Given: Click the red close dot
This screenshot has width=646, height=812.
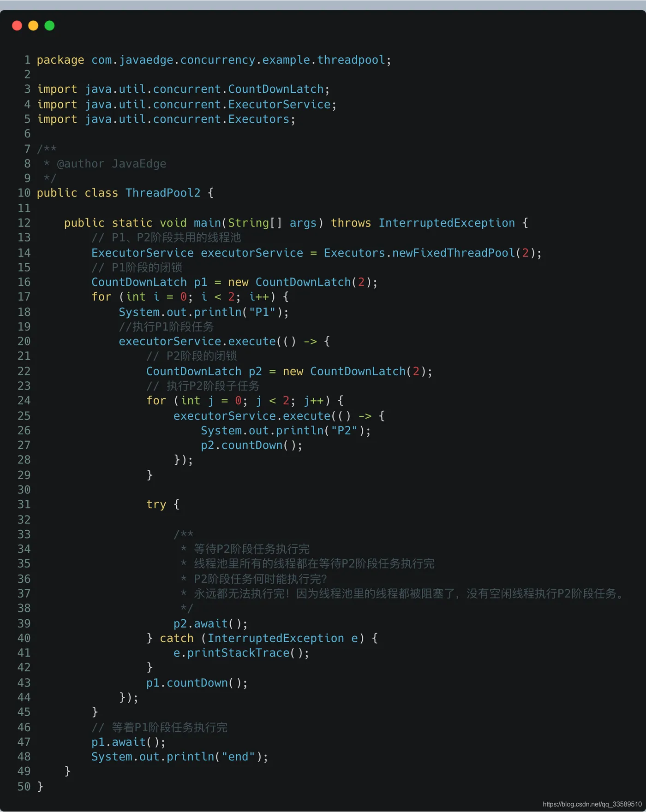Looking at the screenshot, I should [17, 25].
